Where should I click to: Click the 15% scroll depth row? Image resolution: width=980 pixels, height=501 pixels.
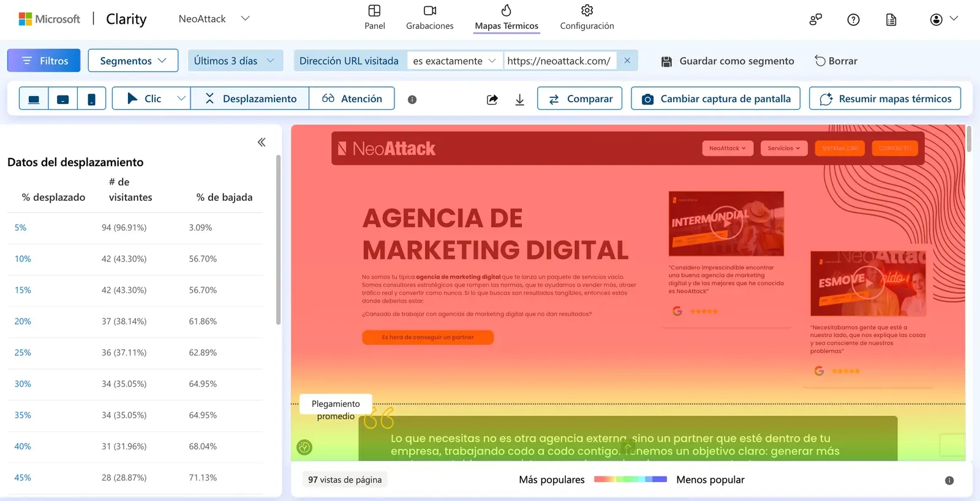coord(135,290)
